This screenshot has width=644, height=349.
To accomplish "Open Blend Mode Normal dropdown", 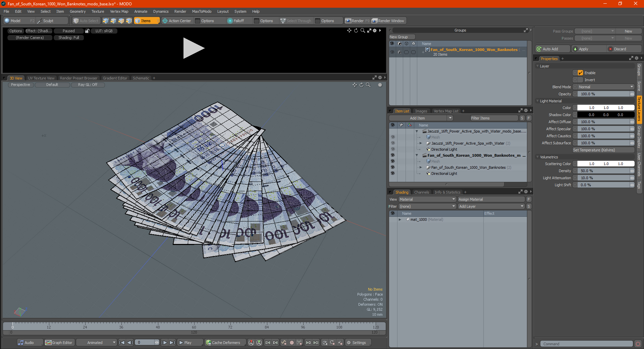I will coord(606,87).
